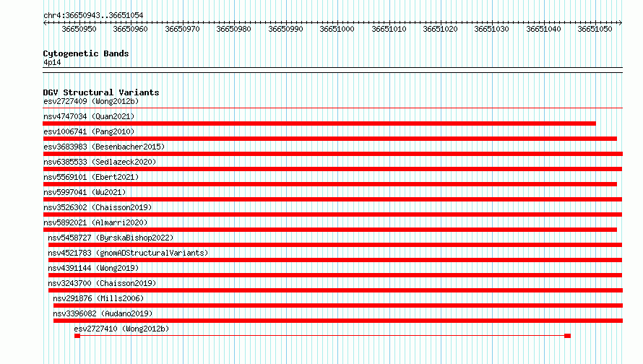The image size is (643, 364).
Task: Click ruler position 36650970
Action: pos(183,29)
